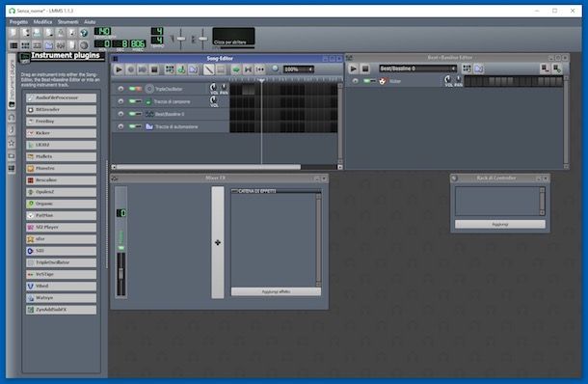Select draw mode pencil in Song-Editor
This screenshot has width=588, height=384.
(209, 69)
